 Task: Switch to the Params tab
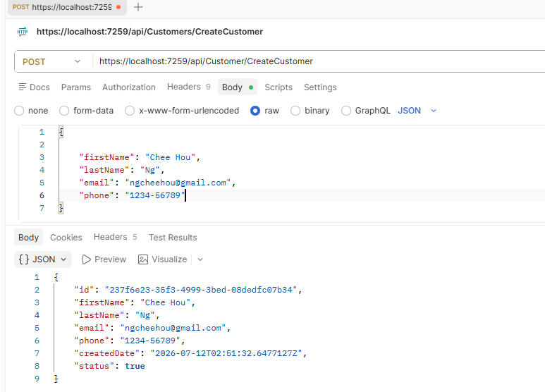(75, 87)
